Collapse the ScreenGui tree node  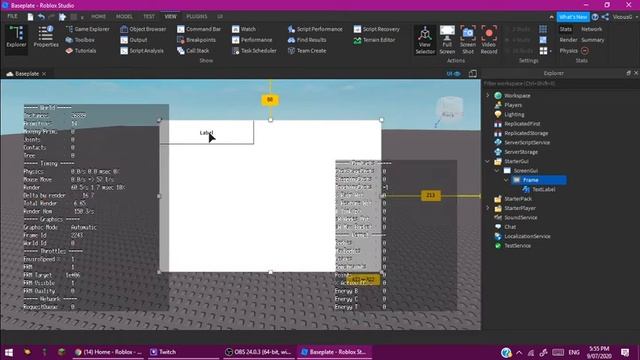pyautogui.click(x=497, y=171)
